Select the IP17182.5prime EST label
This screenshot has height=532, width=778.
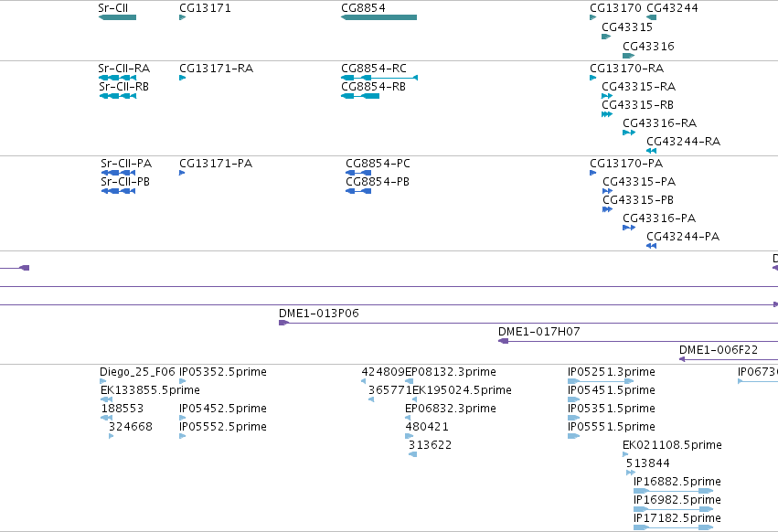click(x=677, y=518)
